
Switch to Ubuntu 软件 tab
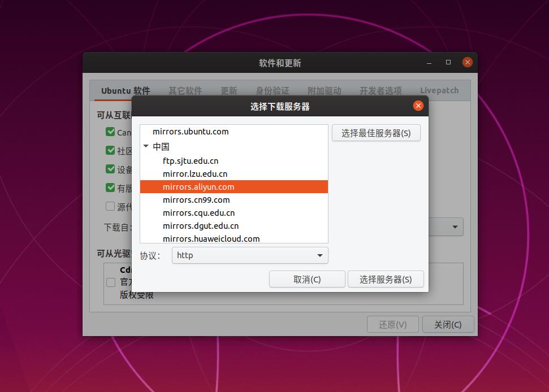pos(126,90)
